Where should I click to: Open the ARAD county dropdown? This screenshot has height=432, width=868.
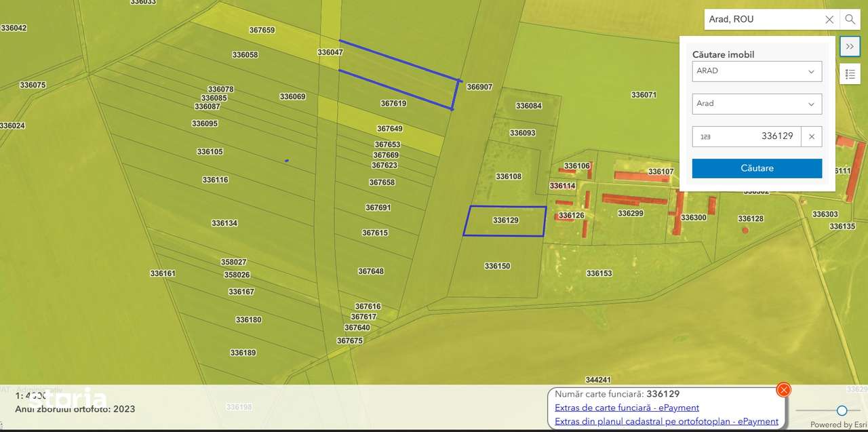point(757,71)
